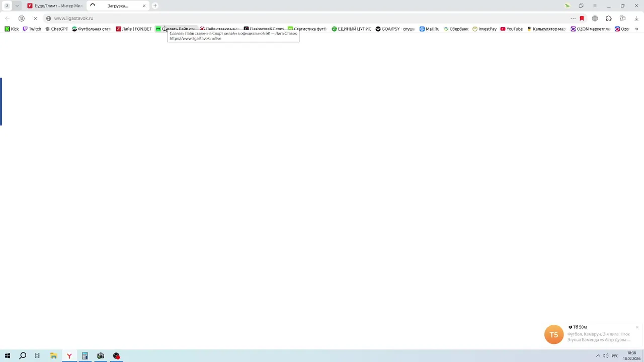Open the Сбербанк bookmark
The height and width of the screenshot is (362, 644).
click(x=456, y=29)
